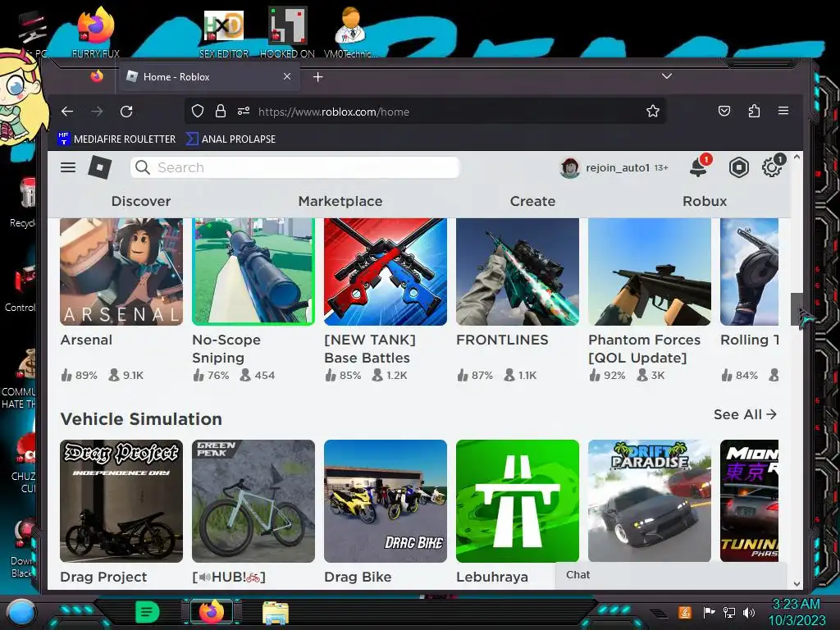The image size is (840, 630).
Task: Open the Arsenal game thumbnail
Action: tap(121, 272)
